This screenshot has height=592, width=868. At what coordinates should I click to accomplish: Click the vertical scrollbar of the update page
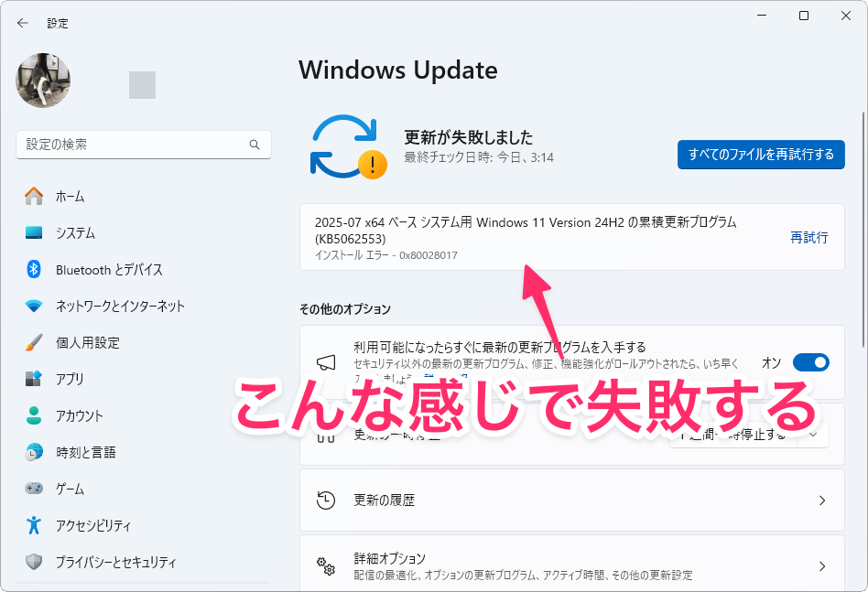863,230
